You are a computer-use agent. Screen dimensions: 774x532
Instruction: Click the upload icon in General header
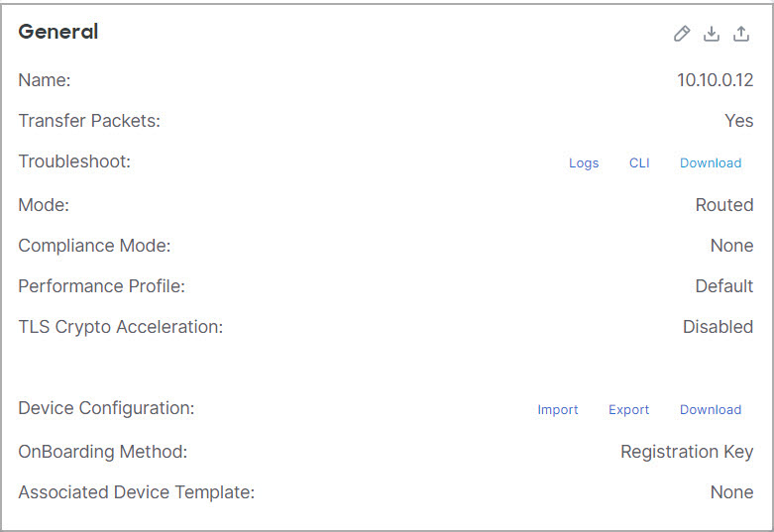pyautogui.click(x=741, y=34)
